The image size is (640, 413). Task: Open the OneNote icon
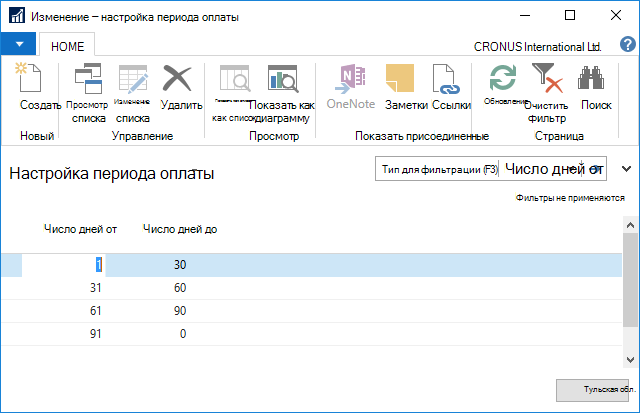click(x=351, y=78)
